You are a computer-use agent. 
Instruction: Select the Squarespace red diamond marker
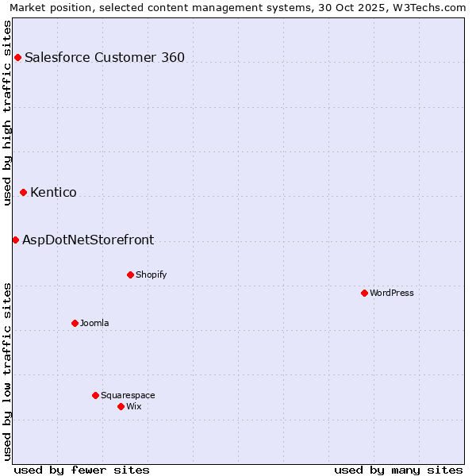(95, 395)
